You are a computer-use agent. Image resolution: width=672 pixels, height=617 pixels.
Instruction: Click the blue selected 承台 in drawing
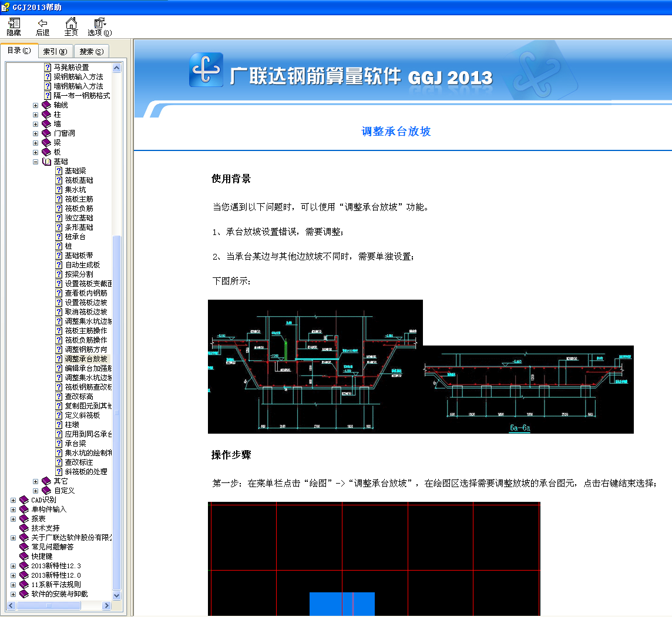coord(342,604)
